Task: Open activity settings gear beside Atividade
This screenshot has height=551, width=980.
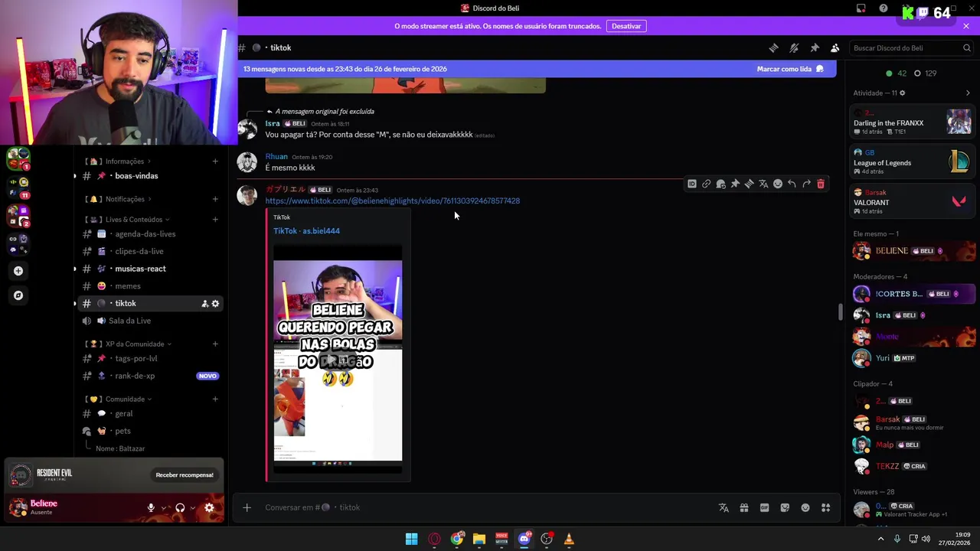Action: coord(902,93)
